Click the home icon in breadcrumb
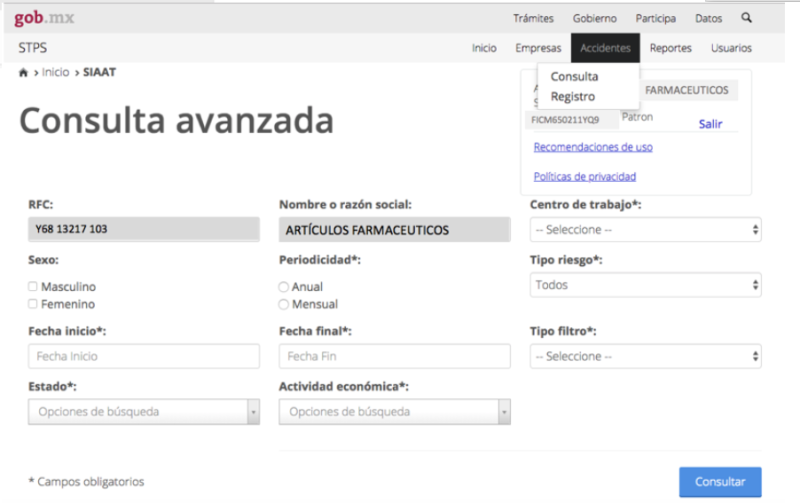 (x=23, y=72)
